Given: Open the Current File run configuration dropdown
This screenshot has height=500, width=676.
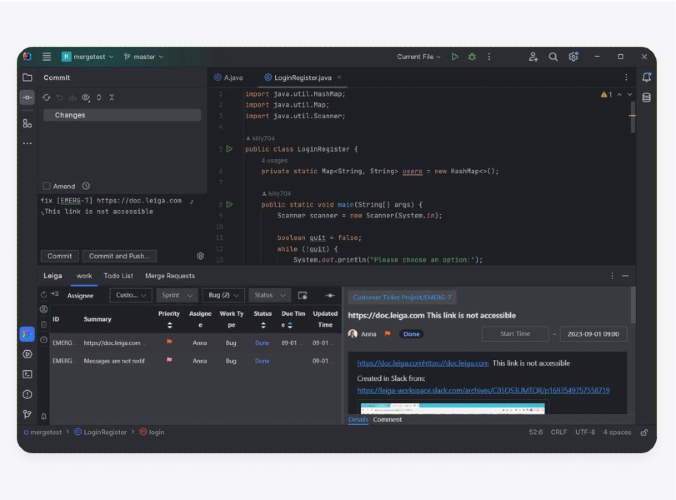Looking at the screenshot, I should click(419, 56).
